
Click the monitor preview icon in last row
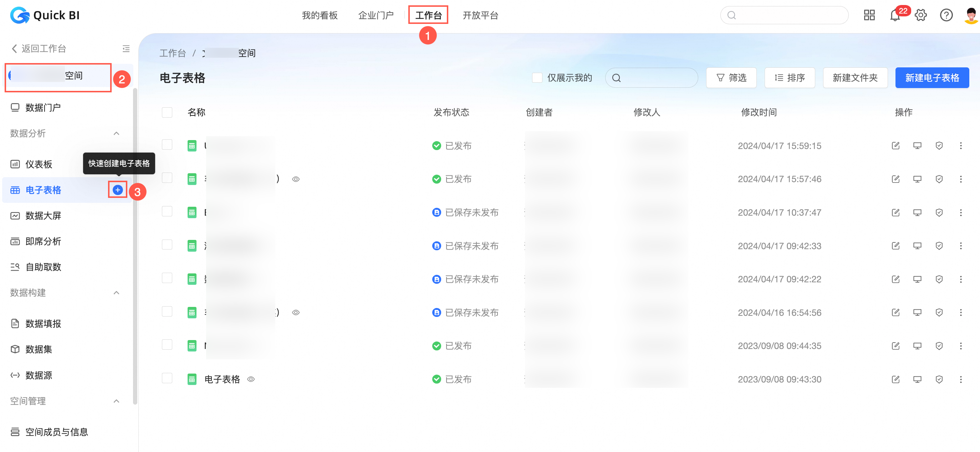[x=917, y=379]
